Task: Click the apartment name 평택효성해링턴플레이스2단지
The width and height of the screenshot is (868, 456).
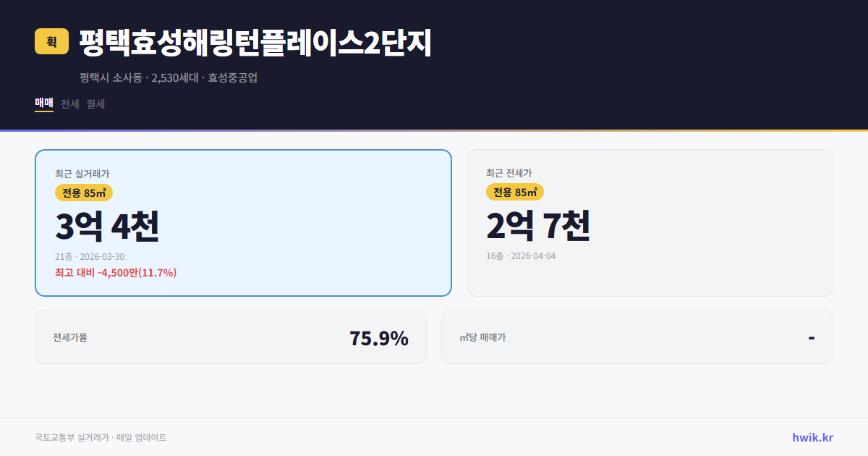Action: click(255, 42)
